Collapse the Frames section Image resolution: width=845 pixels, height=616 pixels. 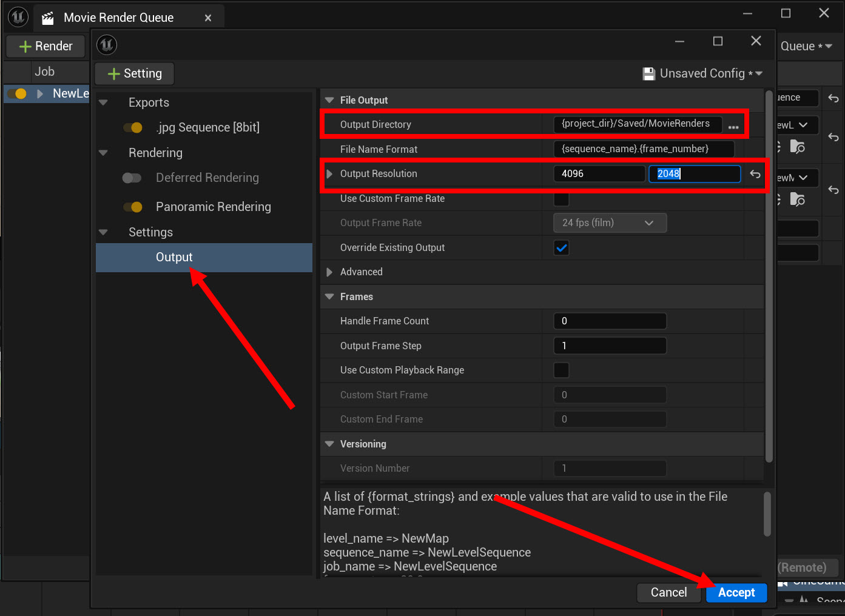pyautogui.click(x=329, y=296)
